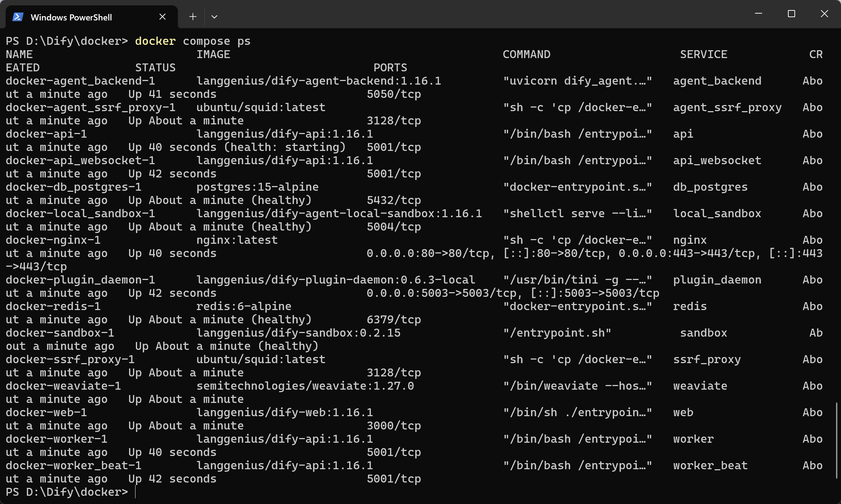Click port 3000/tcp
841x504 pixels.
[394, 426]
